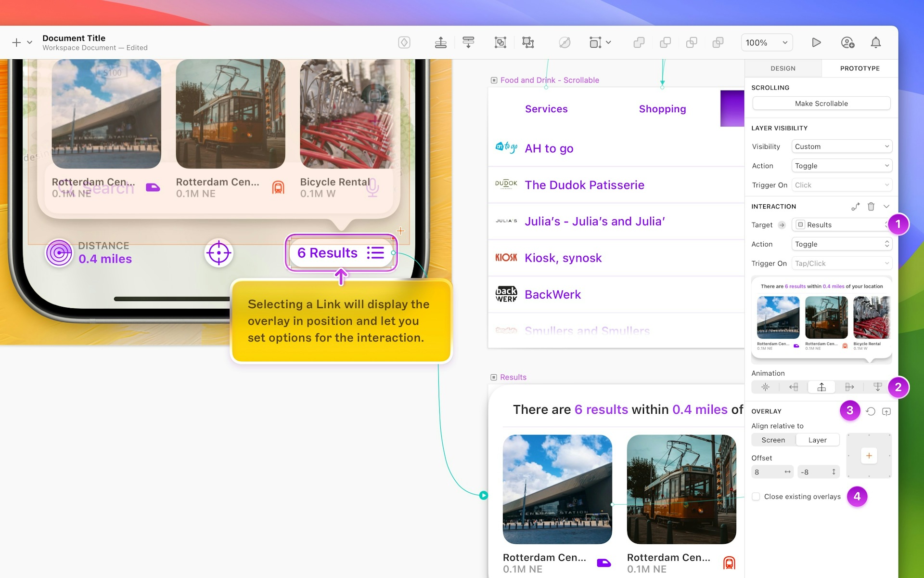
Task: Select the left-arrow slide animation option
Action: point(794,387)
